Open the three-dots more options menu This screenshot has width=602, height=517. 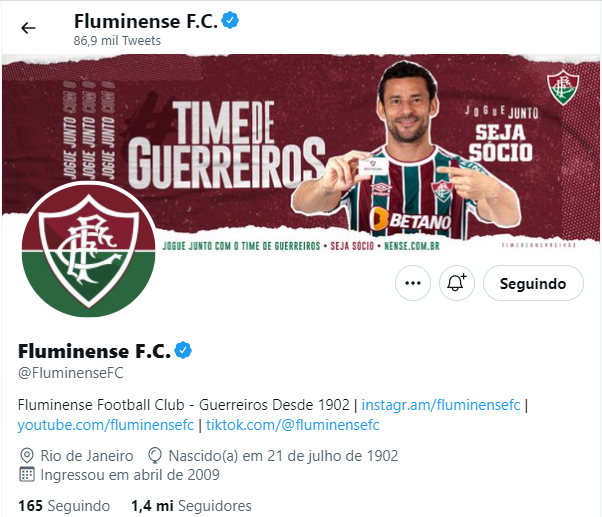pos(413,283)
